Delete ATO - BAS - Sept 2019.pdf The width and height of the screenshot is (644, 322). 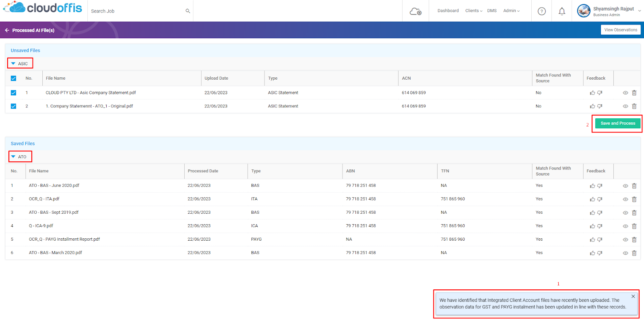pyautogui.click(x=634, y=213)
